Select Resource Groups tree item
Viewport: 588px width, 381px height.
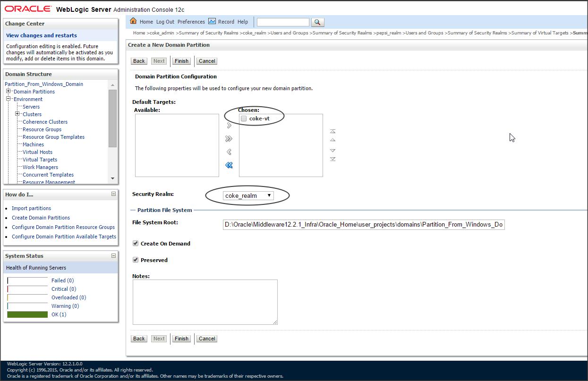tap(42, 129)
